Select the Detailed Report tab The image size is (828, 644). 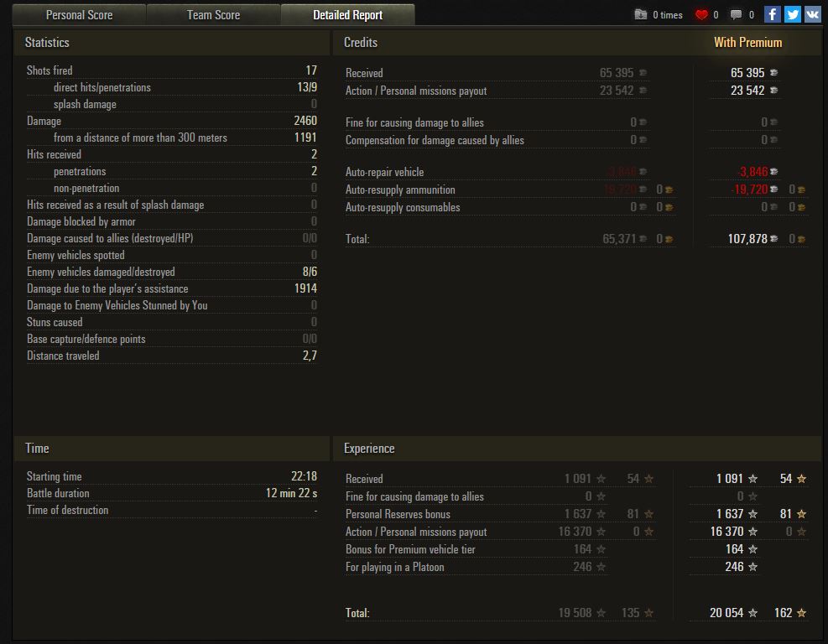tap(347, 15)
